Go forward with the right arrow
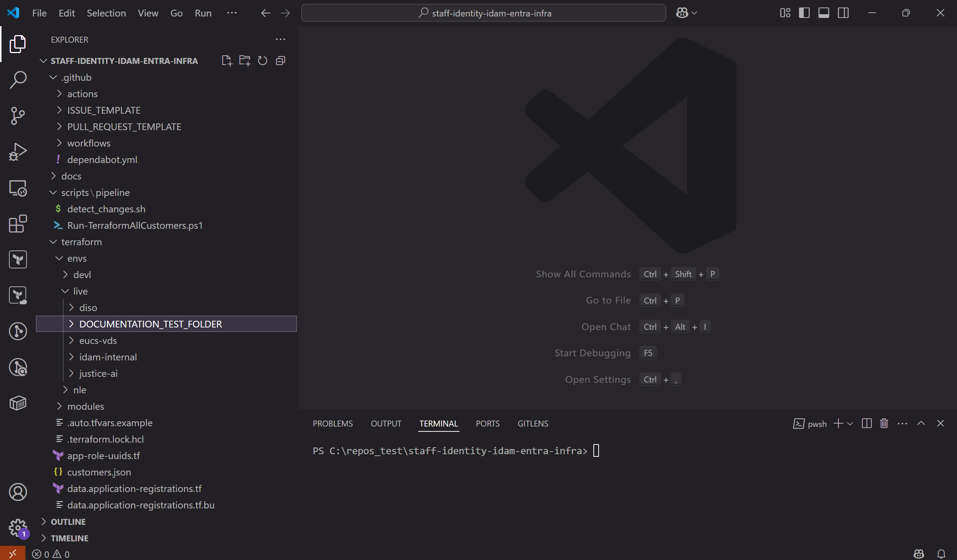The image size is (957, 560). (285, 13)
